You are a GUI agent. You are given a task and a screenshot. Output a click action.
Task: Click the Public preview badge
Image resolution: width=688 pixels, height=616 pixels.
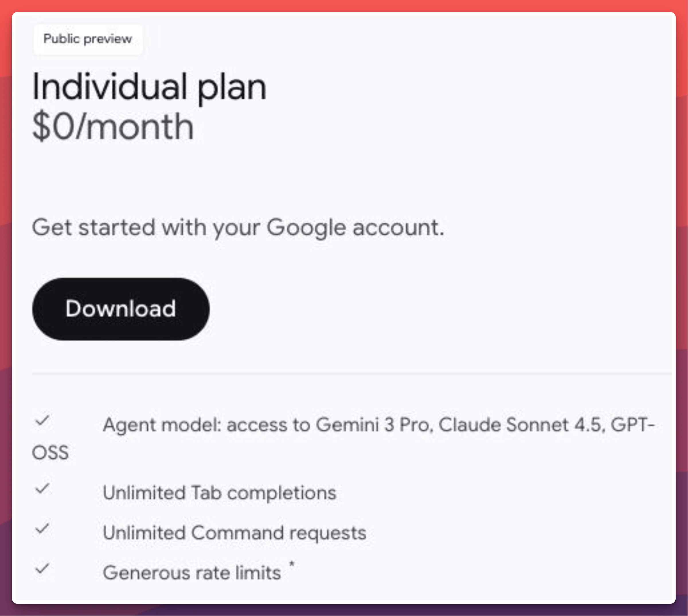click(88, 39)
